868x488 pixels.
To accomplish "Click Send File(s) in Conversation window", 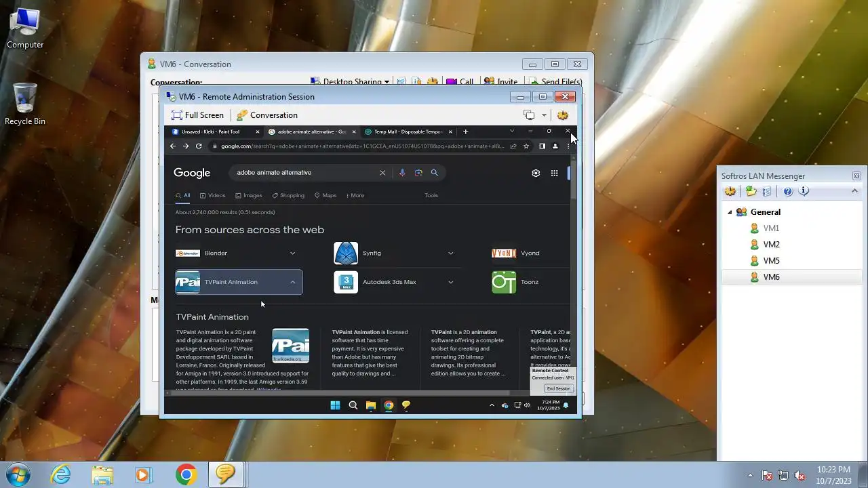I will pos(554,82).
